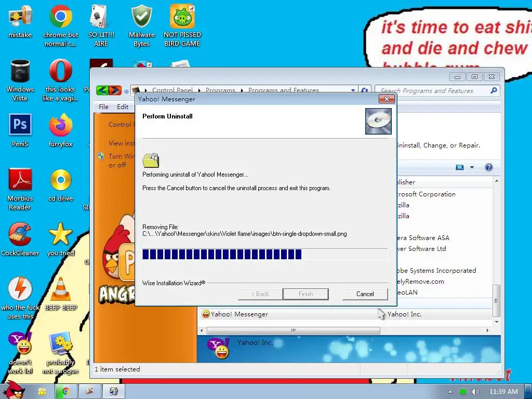Click the 11:39 AM taskbar clock
Viewport: 532px width, 399px height.
click(503, 392)
